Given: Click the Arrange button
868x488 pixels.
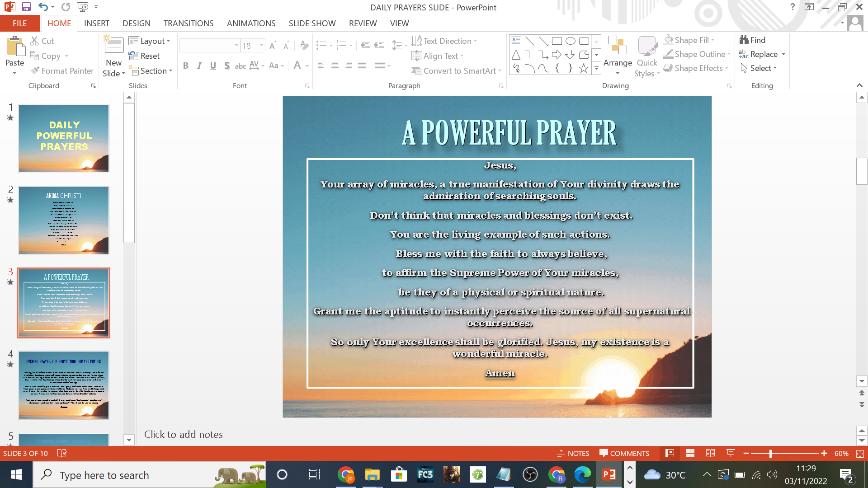Looking at the screenshot, I should pos(618,55).
